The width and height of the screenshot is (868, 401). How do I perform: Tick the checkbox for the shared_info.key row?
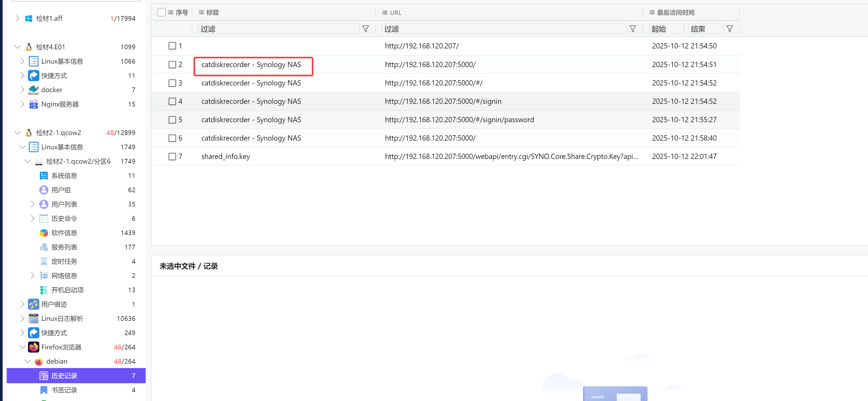(172, 157)
